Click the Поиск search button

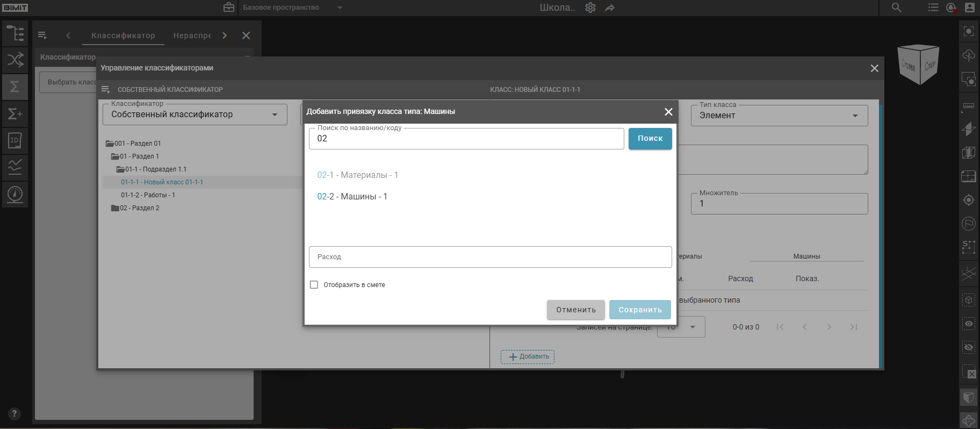click(x=650, y=139)
